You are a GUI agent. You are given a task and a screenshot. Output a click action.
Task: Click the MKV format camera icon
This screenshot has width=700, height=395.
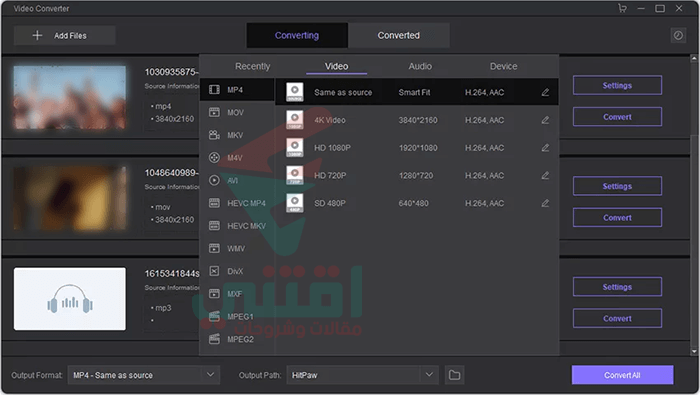click(214, 135)
